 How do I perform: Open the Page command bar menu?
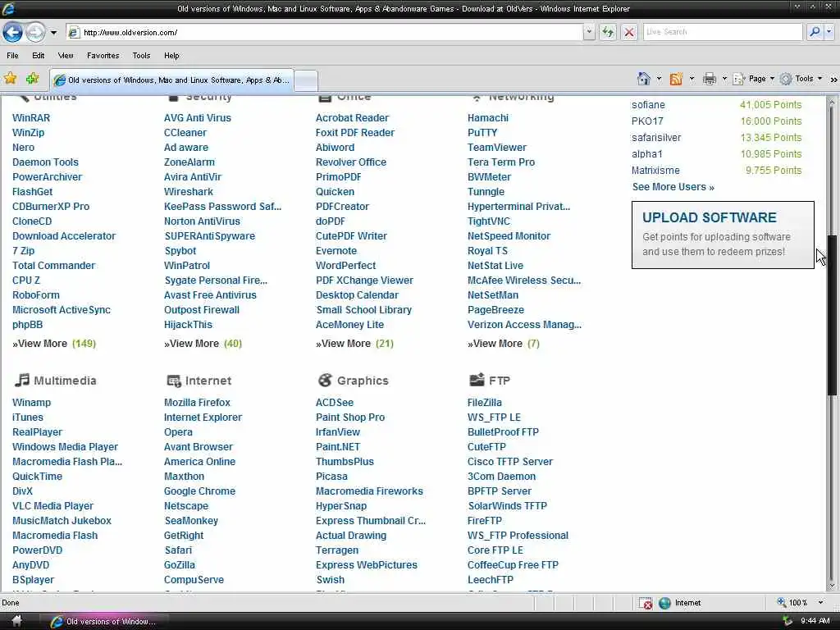point(754,79)
